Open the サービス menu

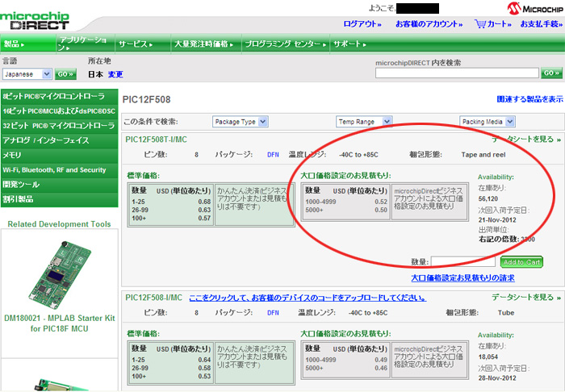coord(142,44)
